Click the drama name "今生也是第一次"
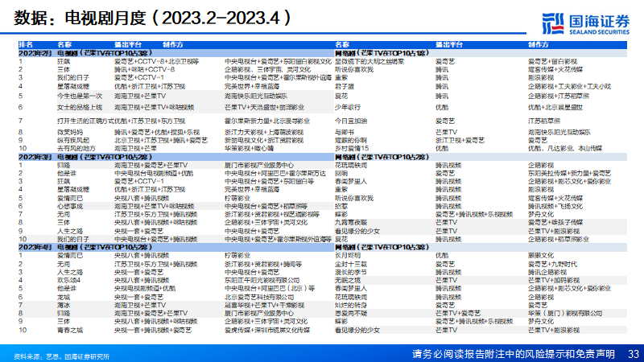 click(x=80, y=96)
